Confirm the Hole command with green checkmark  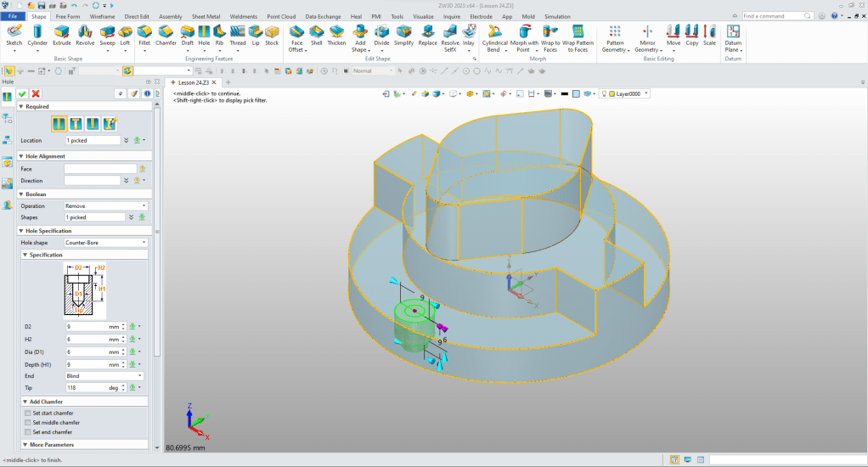[x=22, y=93]
